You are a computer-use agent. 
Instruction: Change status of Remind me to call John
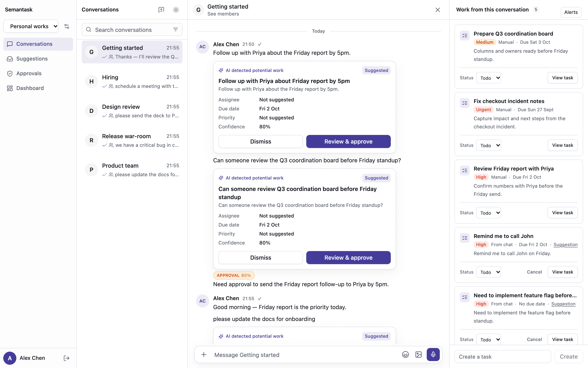tap(488, 272)
